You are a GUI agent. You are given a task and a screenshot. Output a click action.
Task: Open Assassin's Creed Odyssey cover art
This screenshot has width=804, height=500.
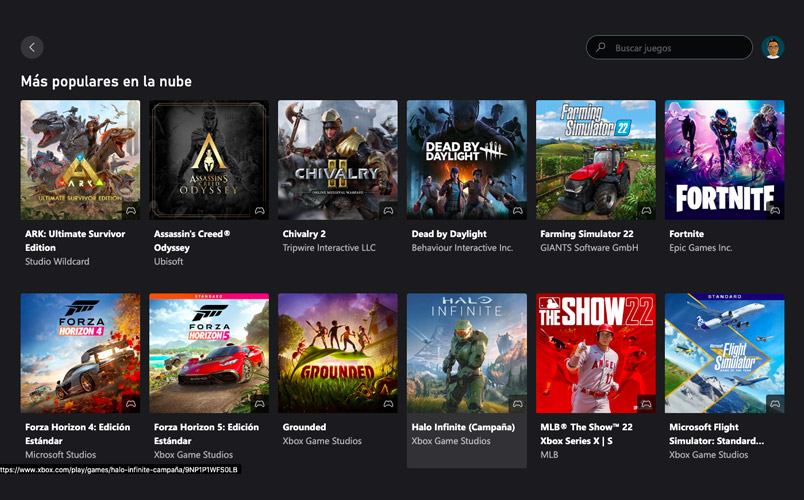[209, 159]
